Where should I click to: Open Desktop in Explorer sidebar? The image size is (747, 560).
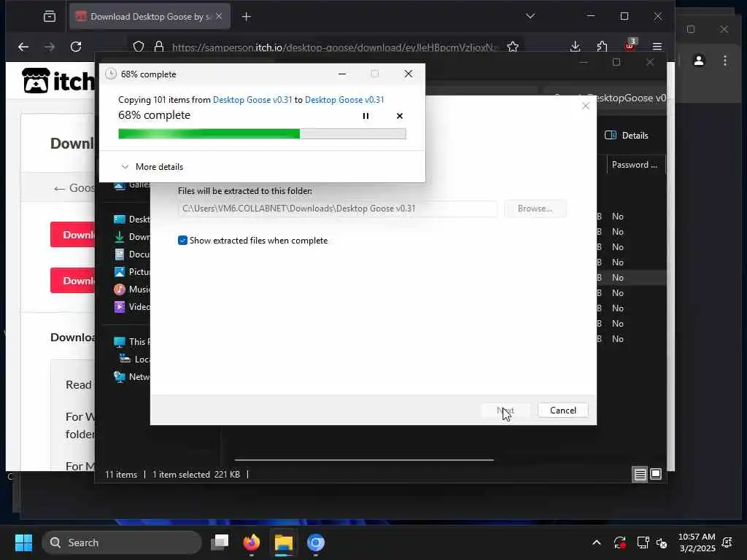click(x=132, y=219)
